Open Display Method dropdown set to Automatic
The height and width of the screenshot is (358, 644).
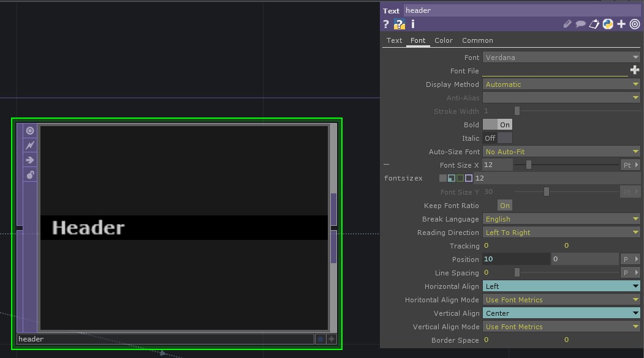tap(561, 84)
